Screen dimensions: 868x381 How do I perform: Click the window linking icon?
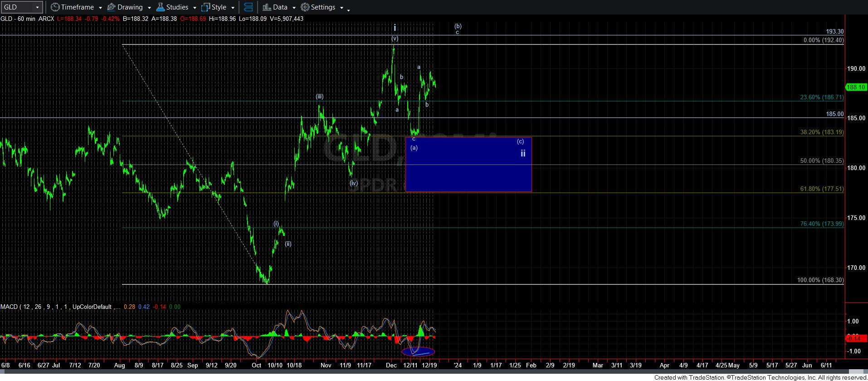(248, 7)
